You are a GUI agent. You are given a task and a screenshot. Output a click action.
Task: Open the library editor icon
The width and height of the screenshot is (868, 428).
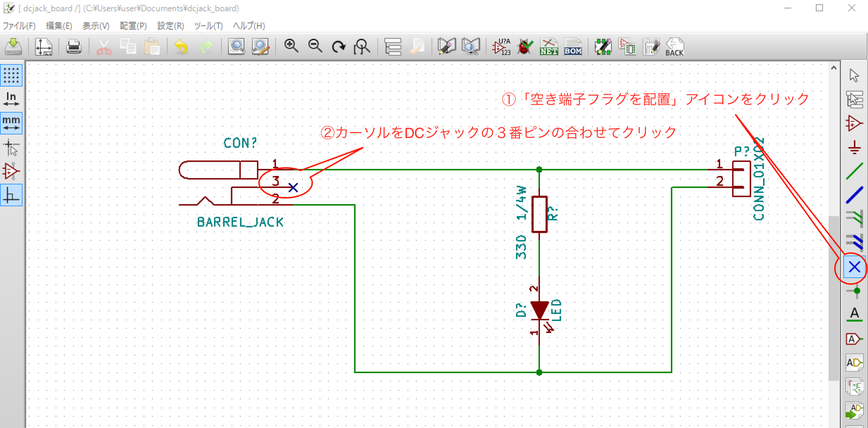(447, 46)
